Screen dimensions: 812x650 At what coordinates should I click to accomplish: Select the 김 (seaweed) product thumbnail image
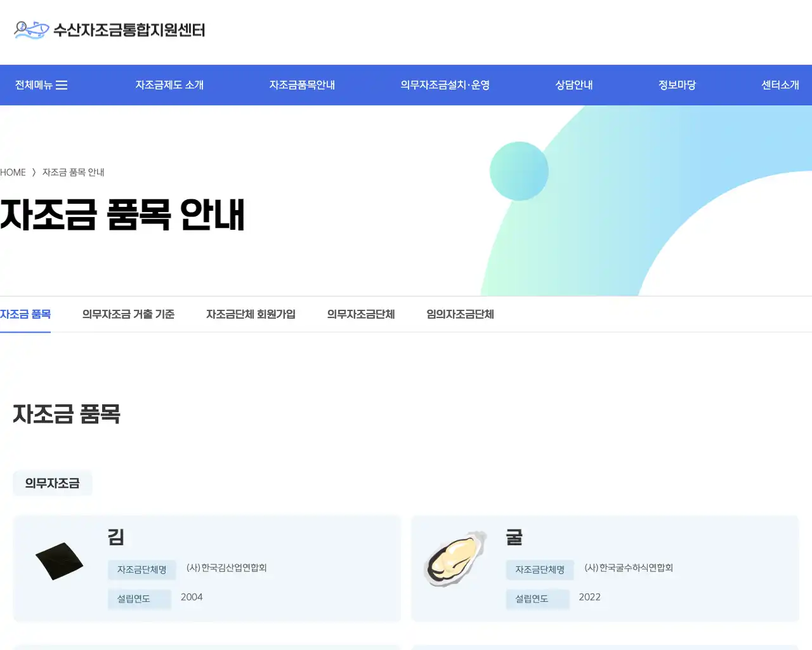point(60,560)
